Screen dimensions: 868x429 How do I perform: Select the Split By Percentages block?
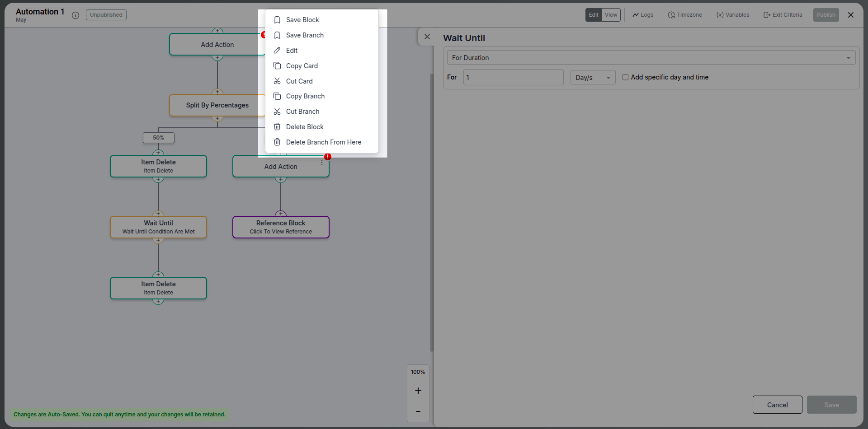click(217, 105)
